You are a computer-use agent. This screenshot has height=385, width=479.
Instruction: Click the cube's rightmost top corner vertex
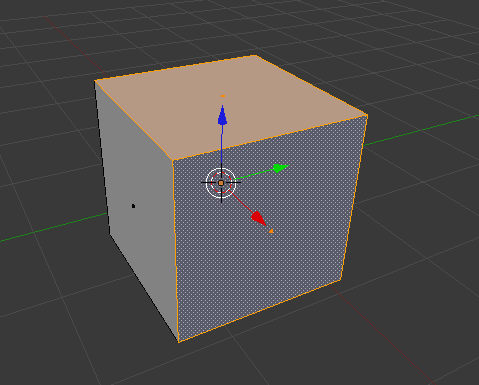click(367, 115)
